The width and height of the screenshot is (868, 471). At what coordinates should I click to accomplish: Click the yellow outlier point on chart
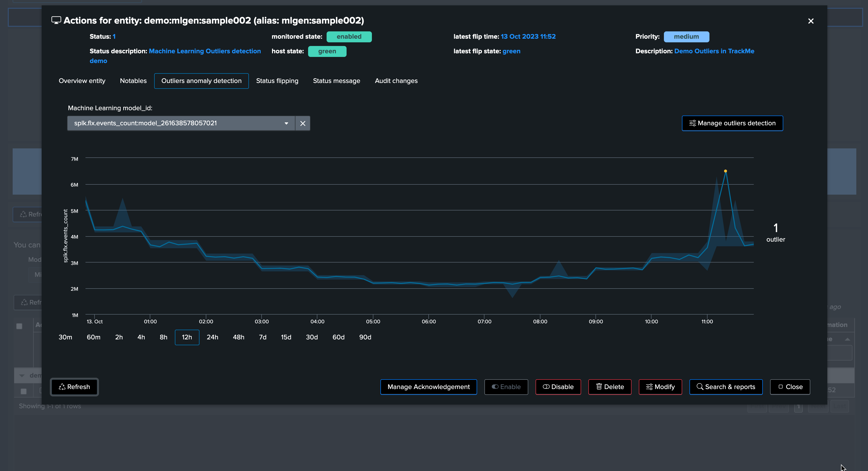[x=726, y=171]
